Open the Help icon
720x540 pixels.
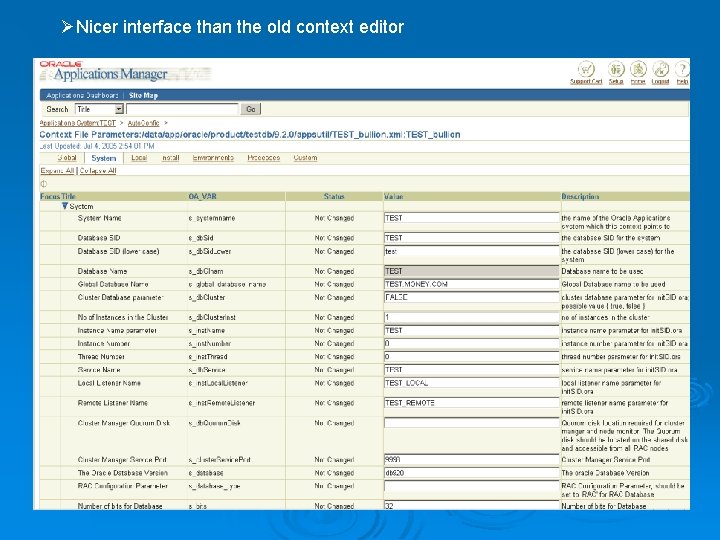pyautogui.click(x=682, y=69)
